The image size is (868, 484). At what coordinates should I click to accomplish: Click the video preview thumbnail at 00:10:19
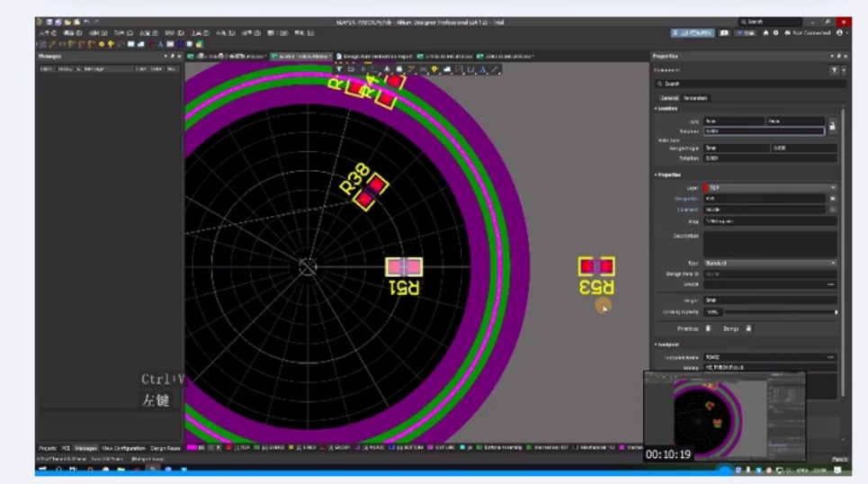point(725,416)
